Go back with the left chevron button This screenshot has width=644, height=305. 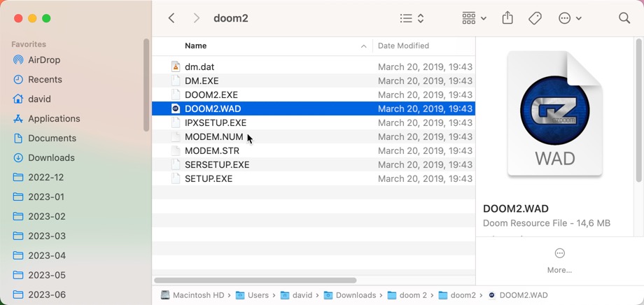pos(171,18)
